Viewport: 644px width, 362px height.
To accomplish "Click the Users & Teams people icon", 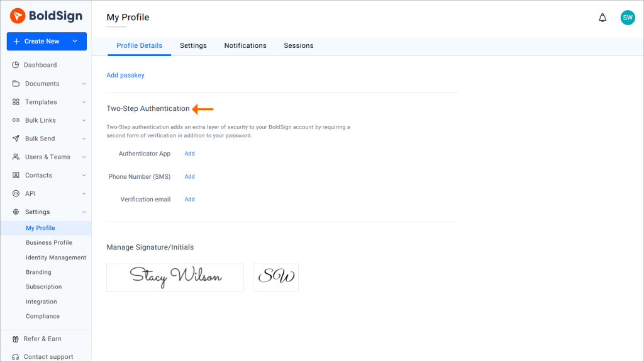I will pyautogui.click(x=16, y=157).
